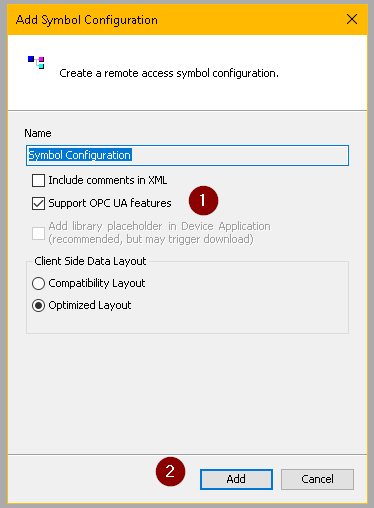Uncheck Support OPC UA features

tap(39, 203)
